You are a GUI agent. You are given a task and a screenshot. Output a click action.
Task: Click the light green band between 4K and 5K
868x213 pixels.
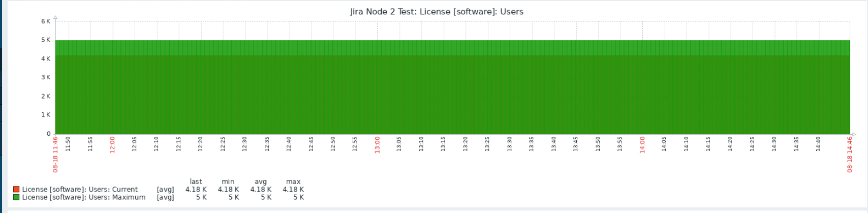452,48
